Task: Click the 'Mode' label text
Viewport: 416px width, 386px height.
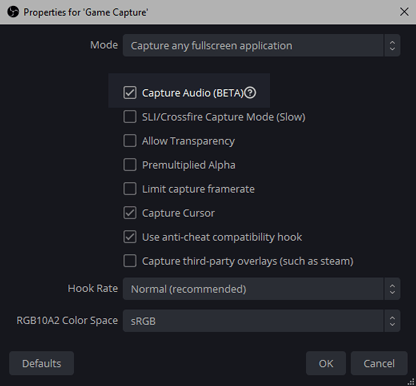Action: pos(104,45)
